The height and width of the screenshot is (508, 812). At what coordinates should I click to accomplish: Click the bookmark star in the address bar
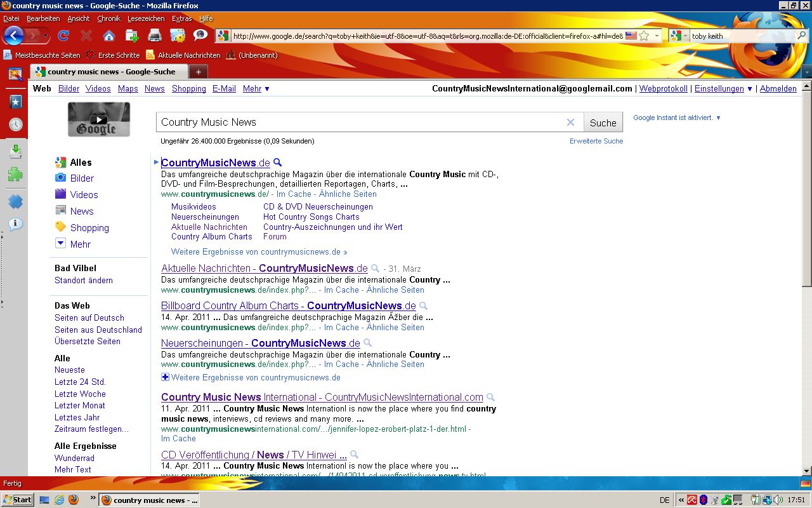(x=644, y=36)
